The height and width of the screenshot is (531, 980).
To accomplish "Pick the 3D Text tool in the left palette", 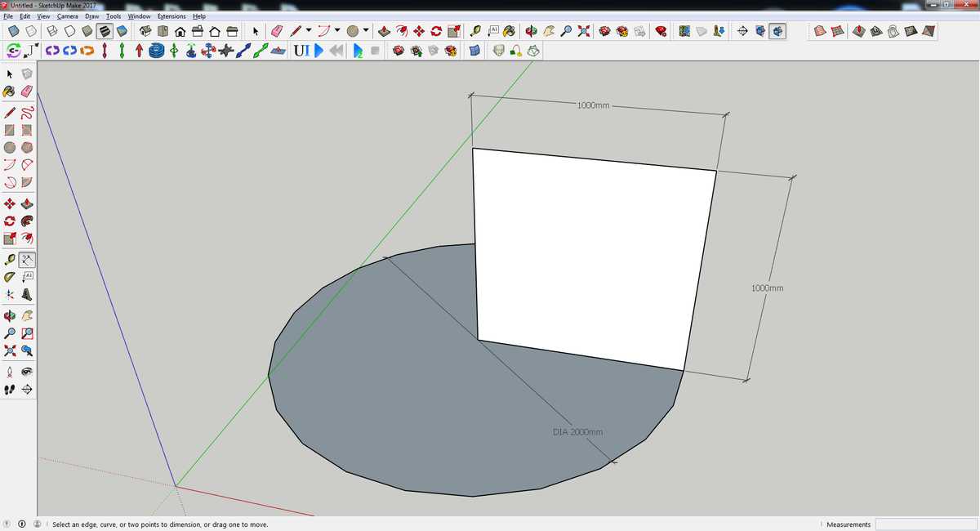I will [27, 295].
